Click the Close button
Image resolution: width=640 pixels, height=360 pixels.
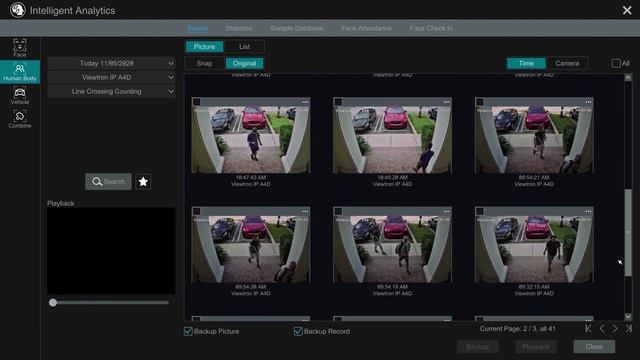point(594,347)
